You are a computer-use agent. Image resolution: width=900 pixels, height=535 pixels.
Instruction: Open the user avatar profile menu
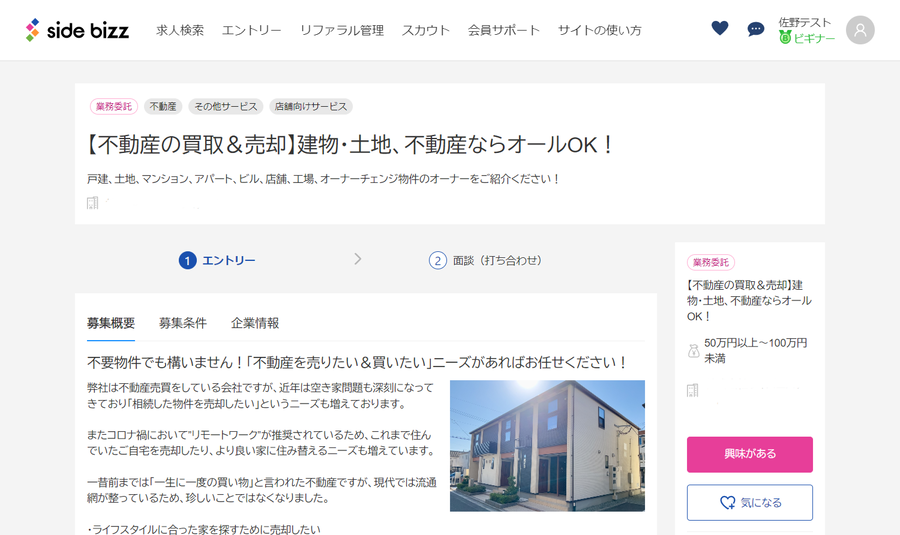[x=860, y=30]
